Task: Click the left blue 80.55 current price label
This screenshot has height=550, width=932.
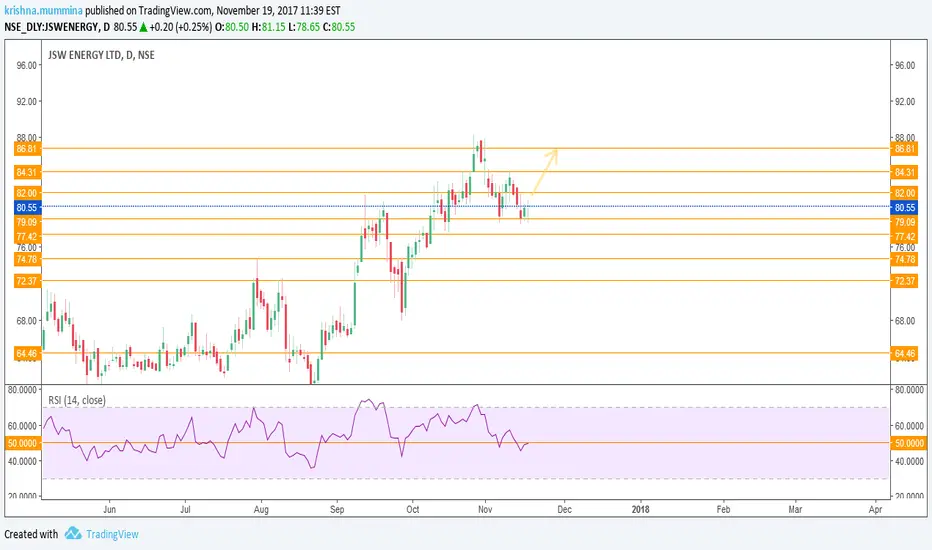Action: coord(27,208)
